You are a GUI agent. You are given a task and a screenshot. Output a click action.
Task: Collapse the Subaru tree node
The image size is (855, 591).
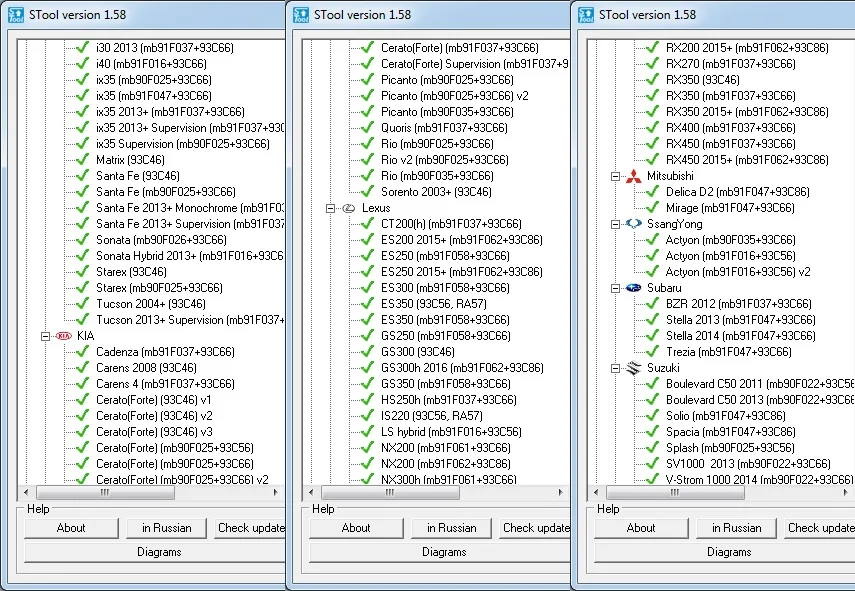[615, 288]
